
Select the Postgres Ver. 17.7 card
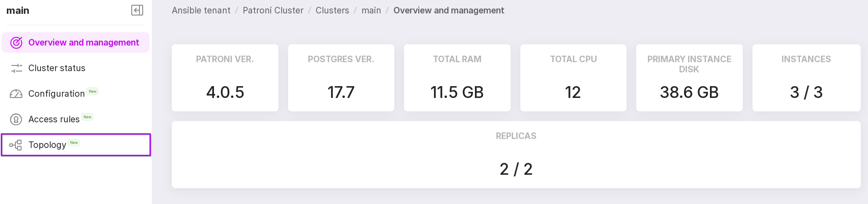341,78
